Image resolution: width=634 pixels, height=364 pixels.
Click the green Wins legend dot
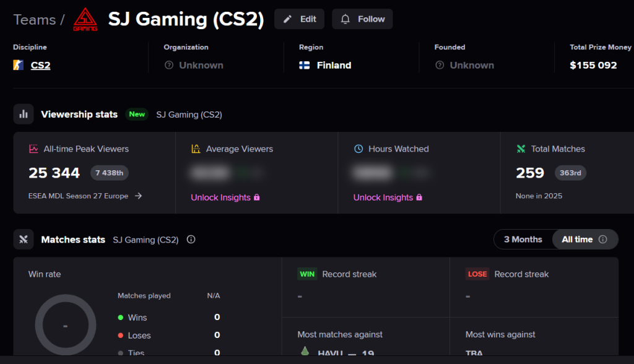click(121, 318)
